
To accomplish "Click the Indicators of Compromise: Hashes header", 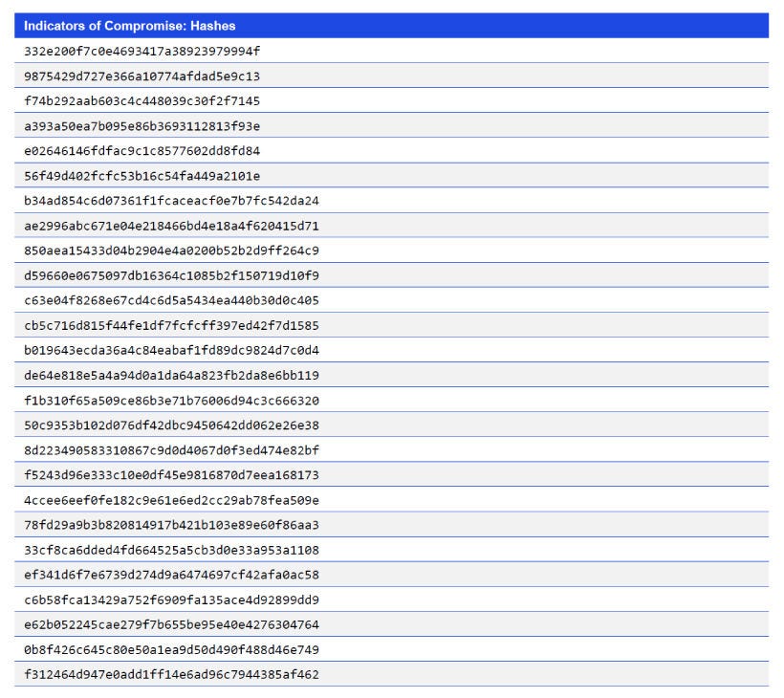I will click(134, 26).
